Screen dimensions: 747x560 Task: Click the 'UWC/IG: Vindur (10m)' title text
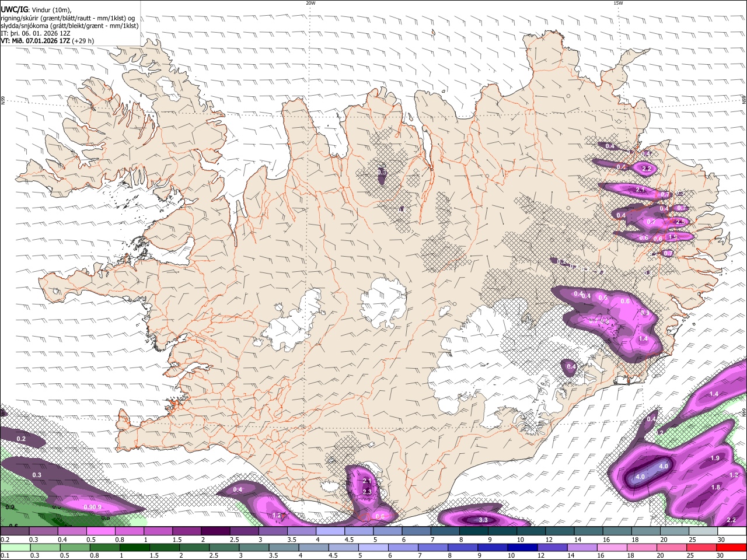[36, 10]
